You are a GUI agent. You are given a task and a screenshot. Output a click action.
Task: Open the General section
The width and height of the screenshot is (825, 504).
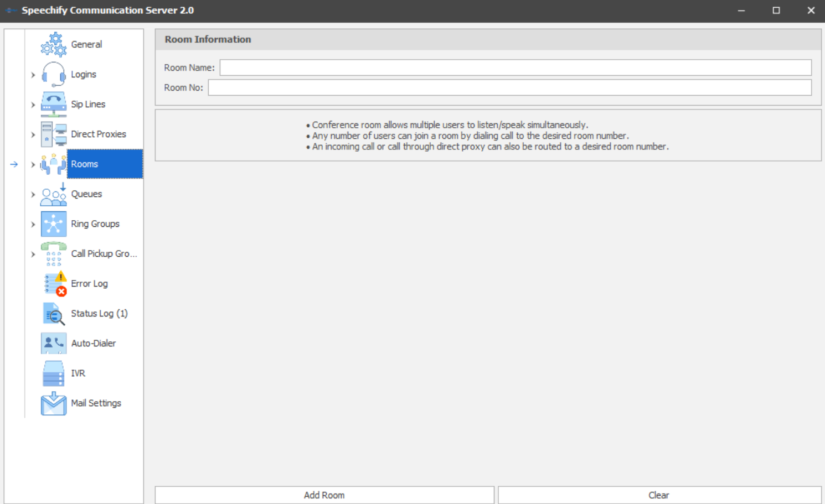[x=86, y=44]
